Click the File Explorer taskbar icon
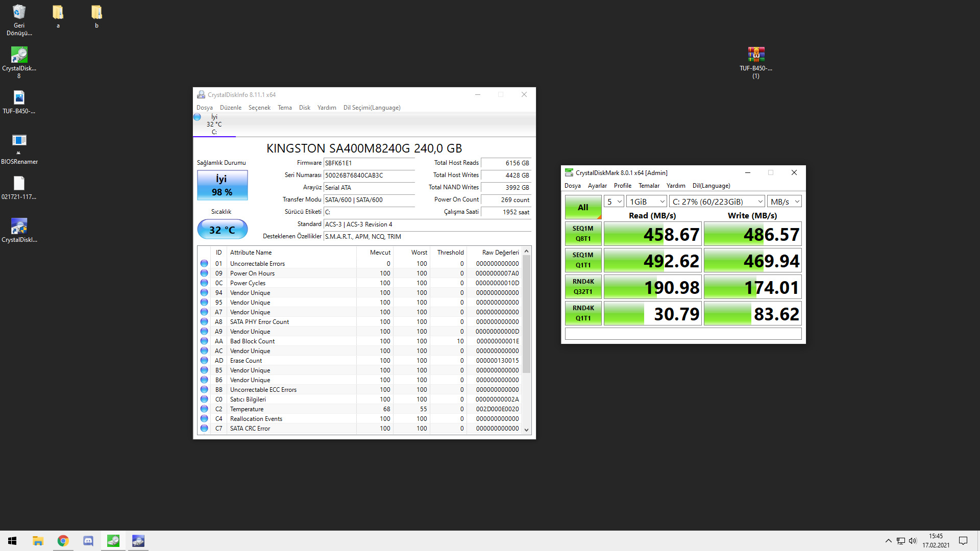The width and height of the screenshot is (980, 551). (x=38, y=541)
